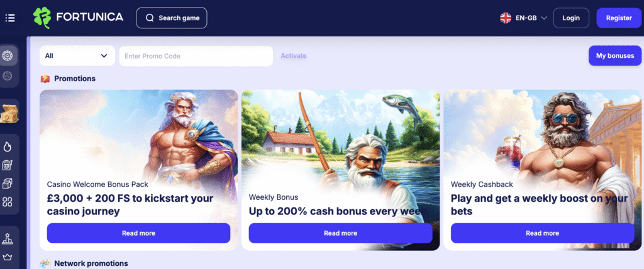The image size is (644, 269).
Task: Click the dice games sidebar icon
Action: click(x=8, y=184)
